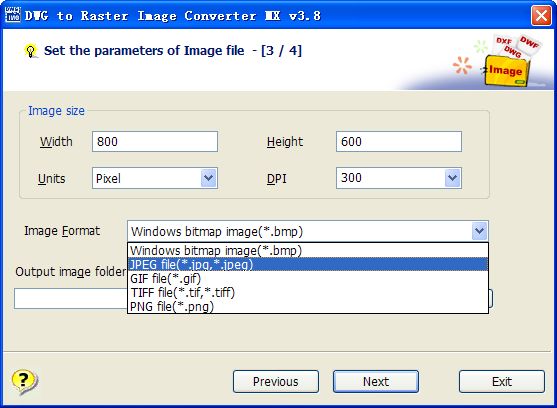Click the Image Format label
Image resolution: width=557 pixels, height=408 pixels.
click(x=62, y=231)
